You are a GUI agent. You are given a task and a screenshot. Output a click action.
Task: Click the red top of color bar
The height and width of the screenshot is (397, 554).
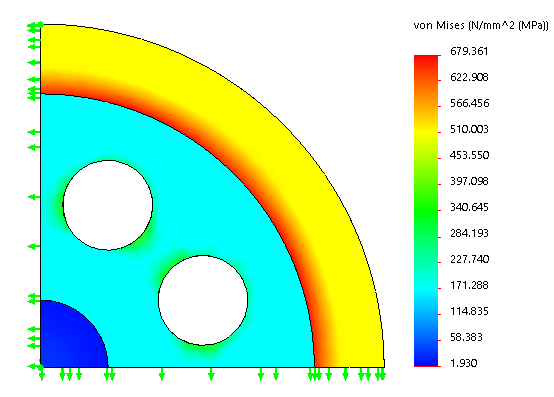(426, 61)
